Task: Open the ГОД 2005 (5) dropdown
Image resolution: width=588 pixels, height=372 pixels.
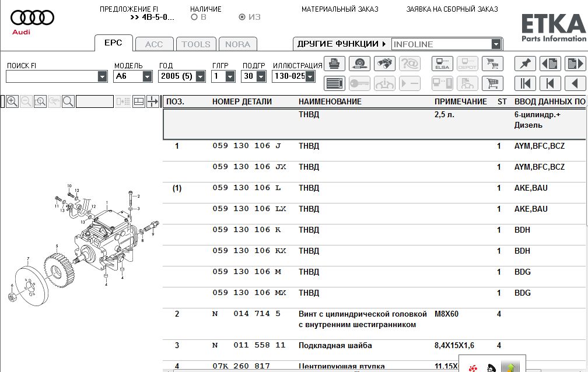Action: coord(201,76)
